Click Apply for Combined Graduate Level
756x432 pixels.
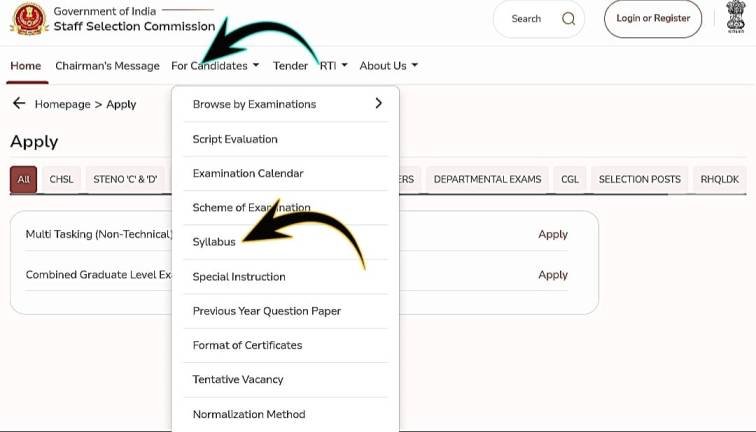pos(553,275)
